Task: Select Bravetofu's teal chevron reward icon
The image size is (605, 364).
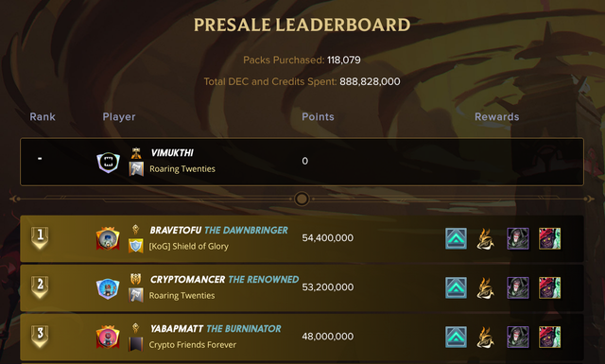Action: pos(456,238)
